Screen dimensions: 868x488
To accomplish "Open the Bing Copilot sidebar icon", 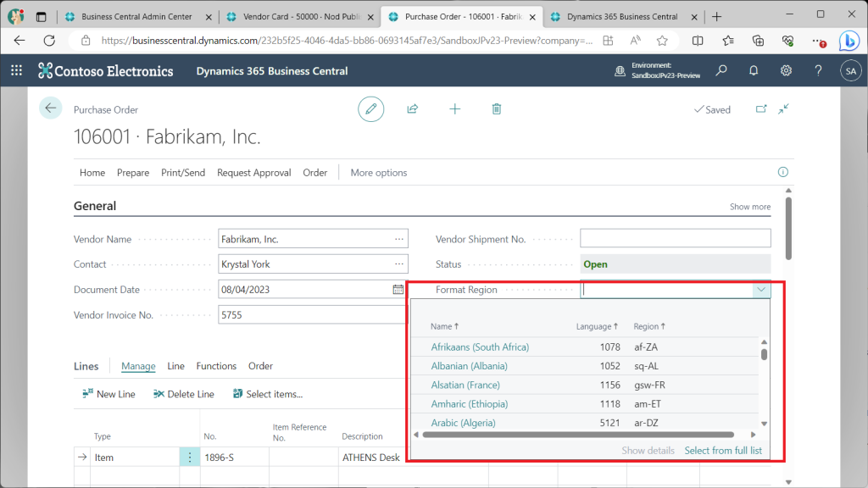I will [849, 41].
